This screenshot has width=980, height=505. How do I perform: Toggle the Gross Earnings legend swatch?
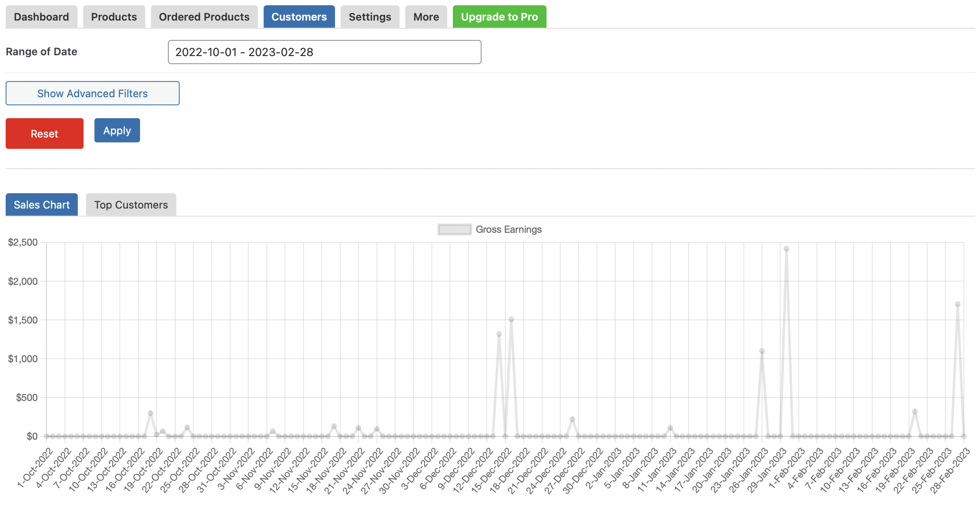[454, 230]
